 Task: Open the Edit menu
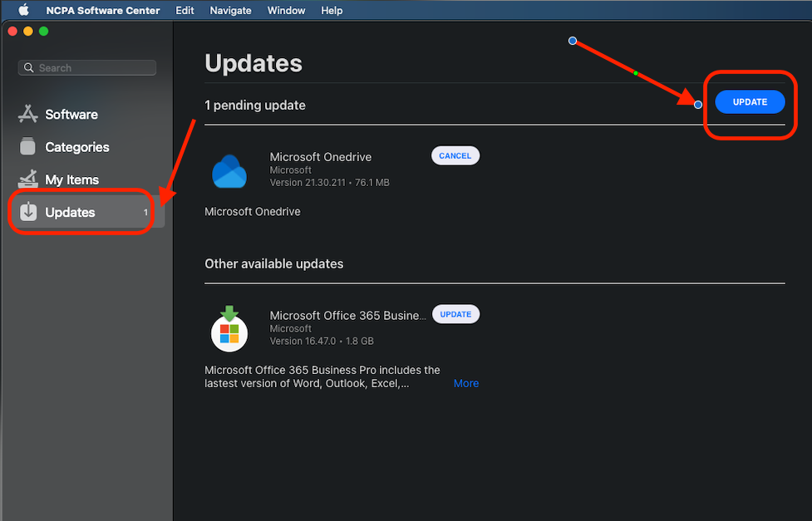click(x=185, y=11)
